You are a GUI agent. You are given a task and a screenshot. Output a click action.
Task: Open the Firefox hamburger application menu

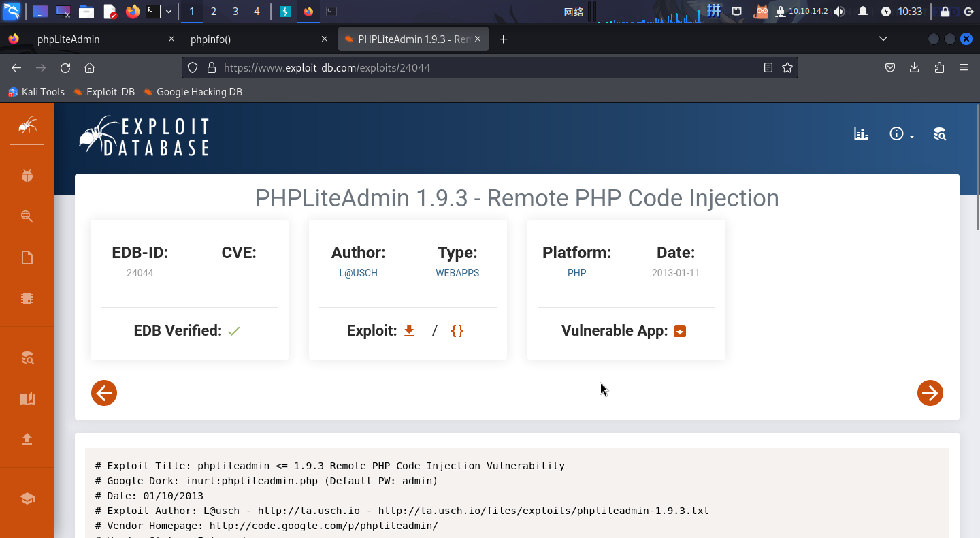coord(964,67)
